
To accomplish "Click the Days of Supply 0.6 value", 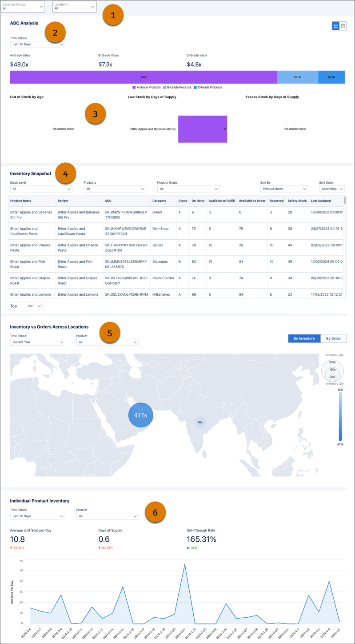I will [103, 539].
